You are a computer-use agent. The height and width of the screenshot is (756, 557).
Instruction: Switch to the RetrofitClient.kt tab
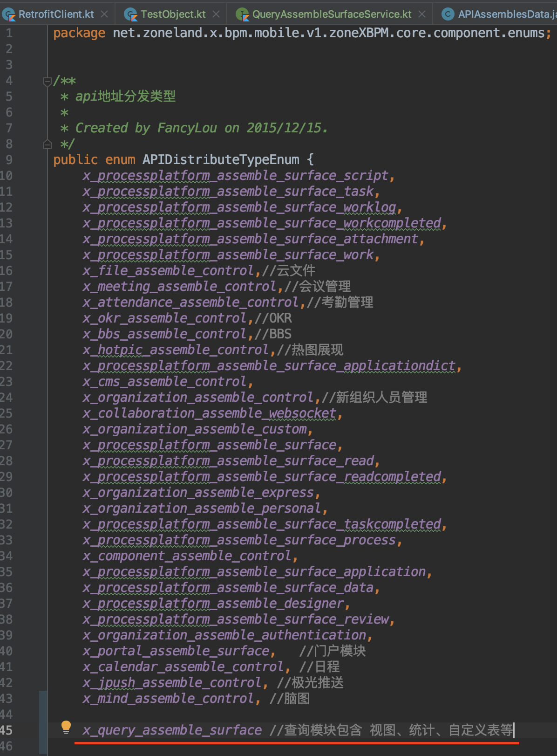pyautogui.click(x=56, y=14)
